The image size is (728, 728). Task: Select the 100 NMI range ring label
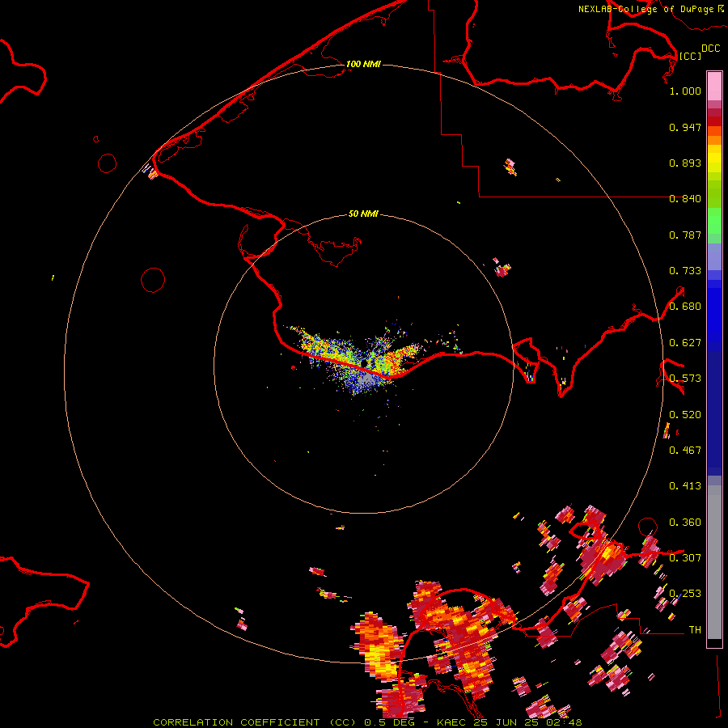(363, 64)
